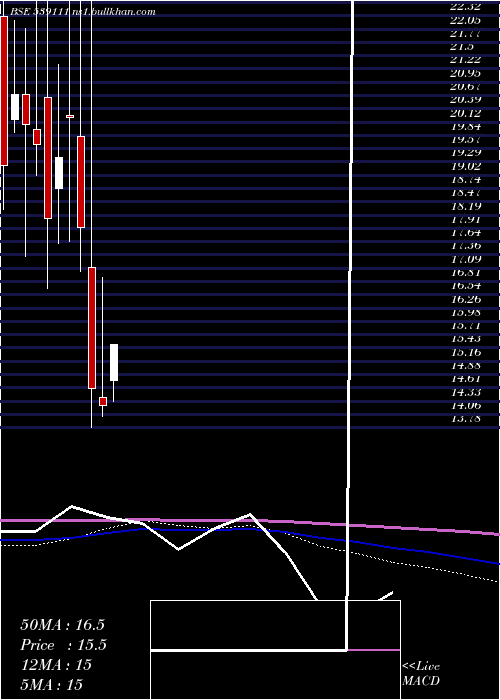Image resolution: width=500 pixels, height=700 pixels.
Task: Click the 18.19 price axis label
Action: coord(466,206)
